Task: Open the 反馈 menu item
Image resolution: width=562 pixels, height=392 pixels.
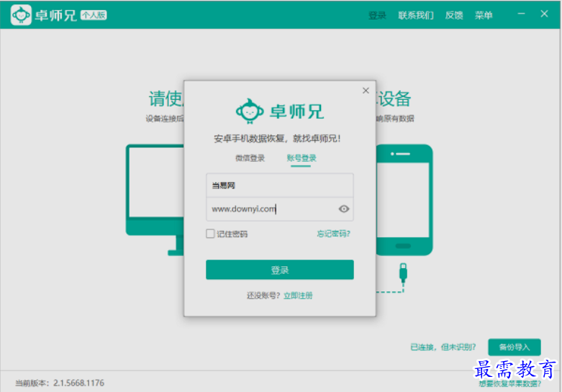Action: coord(454,15)
